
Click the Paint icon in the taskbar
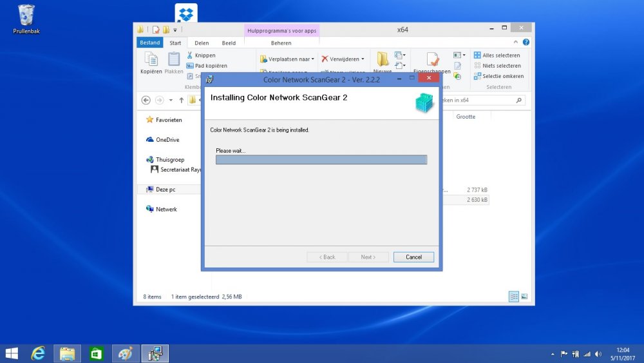(x=126, y=353)
